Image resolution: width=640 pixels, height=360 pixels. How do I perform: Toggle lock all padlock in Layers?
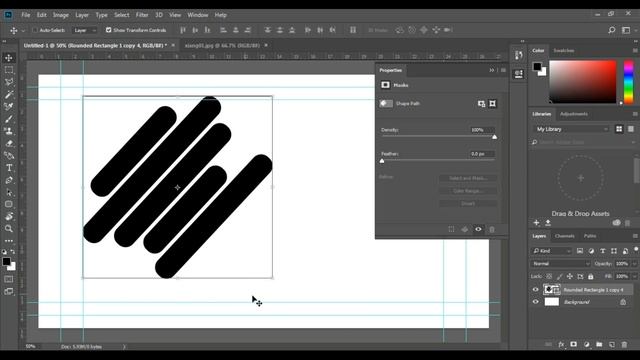click(x=591, y=276)
